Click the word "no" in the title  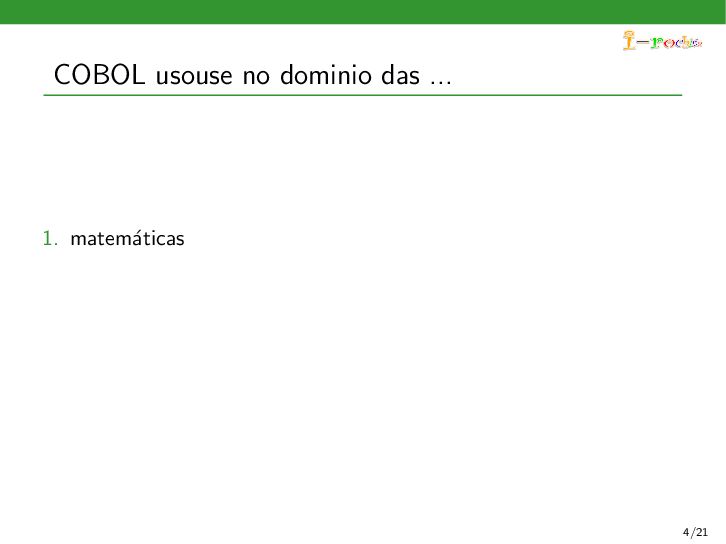256,77
